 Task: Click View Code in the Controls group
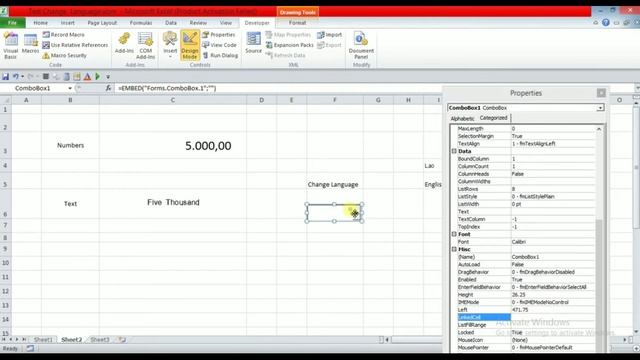click(220, 45)
